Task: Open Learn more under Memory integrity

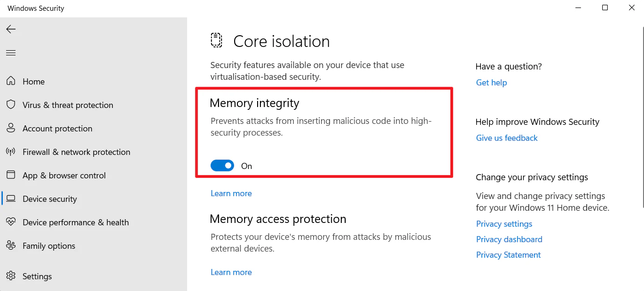Action: pyautogui.click(x=231, y=193)
